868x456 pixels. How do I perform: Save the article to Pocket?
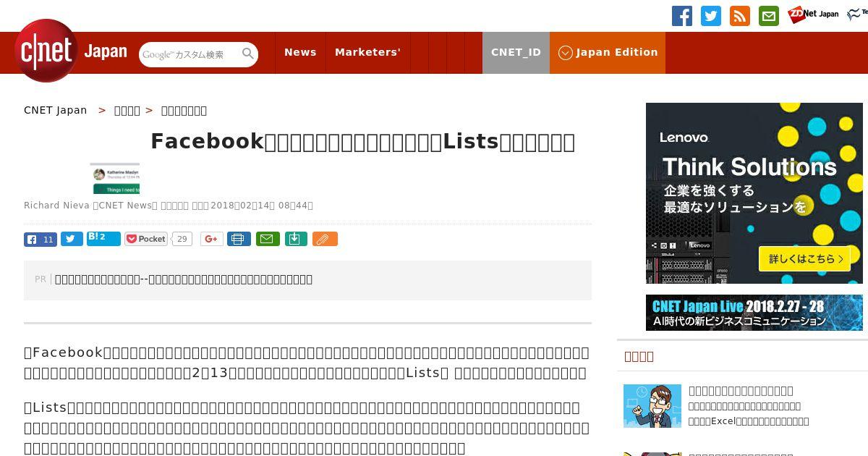146,239
